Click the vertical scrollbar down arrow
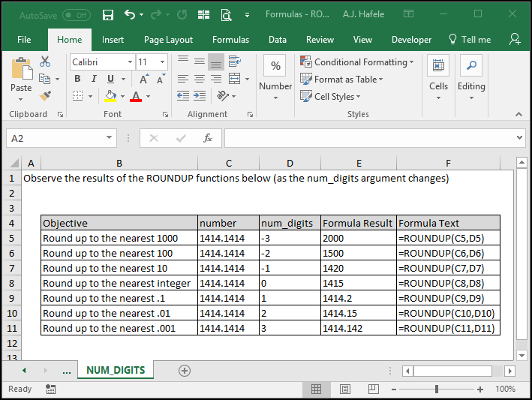The width and height of the screenshot is (532, 400). click(x=521, y=356)
